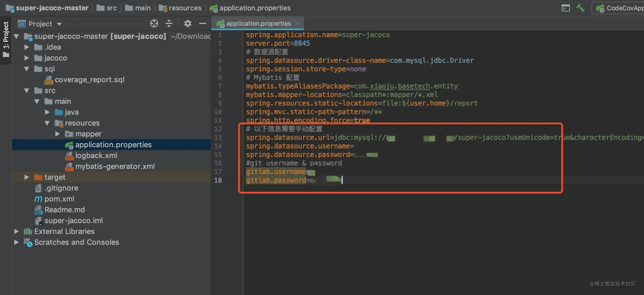Click the scratches icon beside Scratches and Consoles
This screenshot has width=644, height=295.
tap(28, 243)
